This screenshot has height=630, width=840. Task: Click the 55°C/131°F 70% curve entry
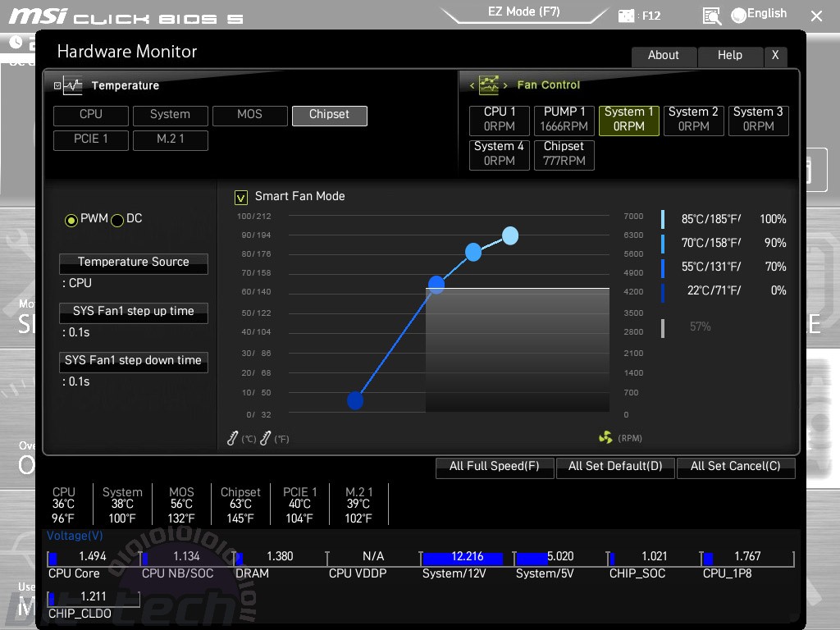724,267
